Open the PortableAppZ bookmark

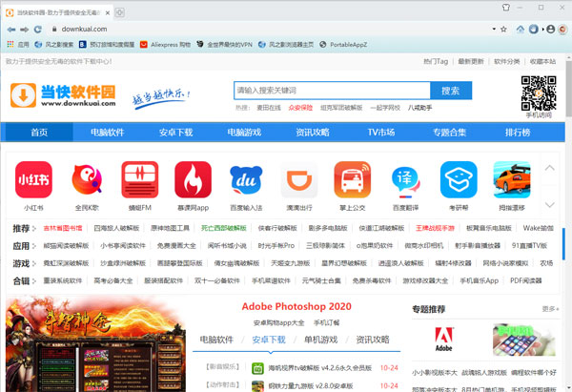coord(343,45)
